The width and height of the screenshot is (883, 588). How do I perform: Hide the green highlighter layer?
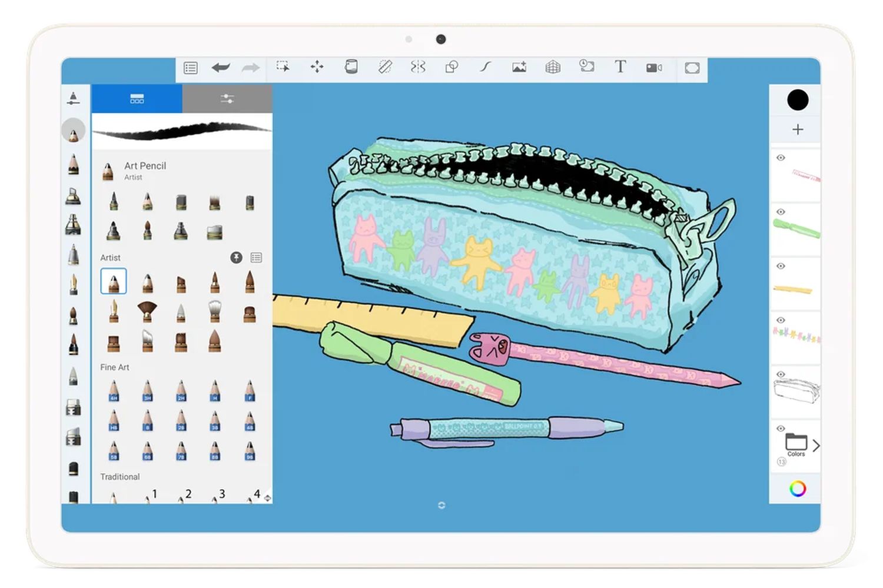coord(781,212)
